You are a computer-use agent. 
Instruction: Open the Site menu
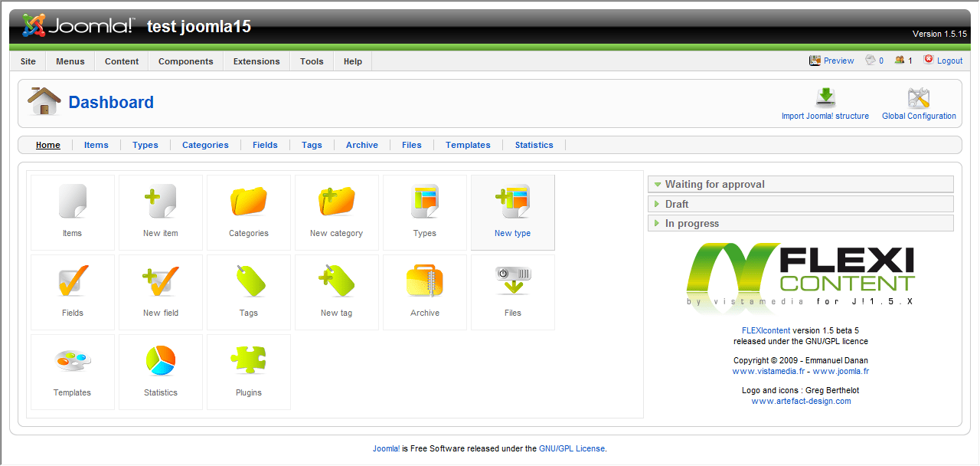(28, 61)
